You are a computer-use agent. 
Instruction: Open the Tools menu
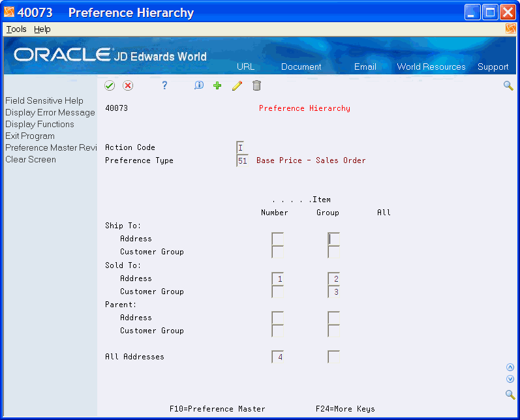tap(16, 29)
